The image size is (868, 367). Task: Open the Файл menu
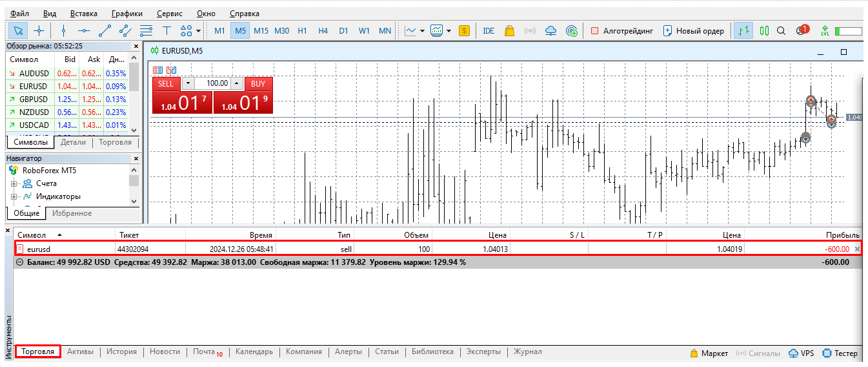point(19,13)
